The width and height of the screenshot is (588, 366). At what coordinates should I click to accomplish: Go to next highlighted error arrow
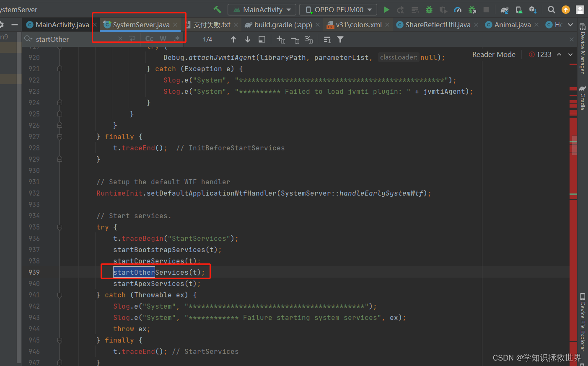[x=570, y=54]
